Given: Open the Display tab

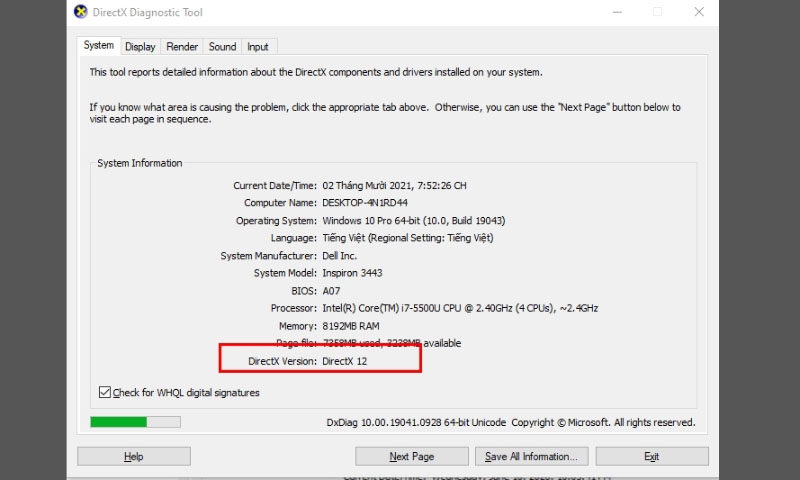Looking at the screenshot, I should point(140,47).
